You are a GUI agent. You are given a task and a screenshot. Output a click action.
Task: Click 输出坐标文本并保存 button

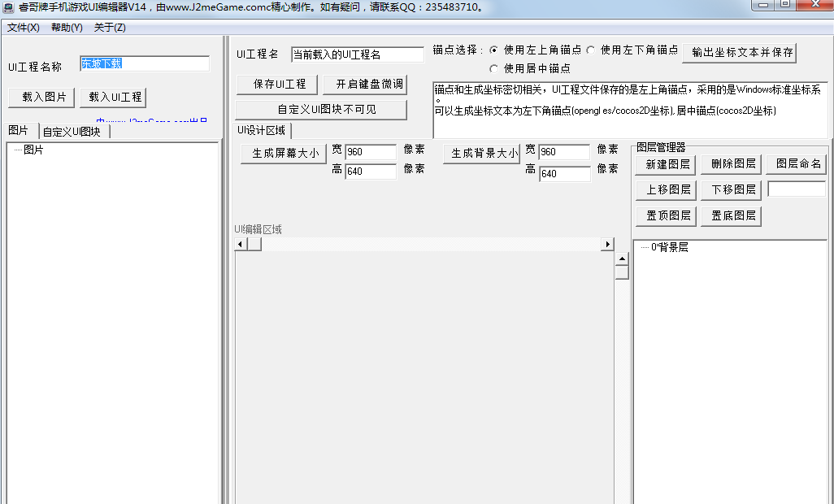(740, 53)
